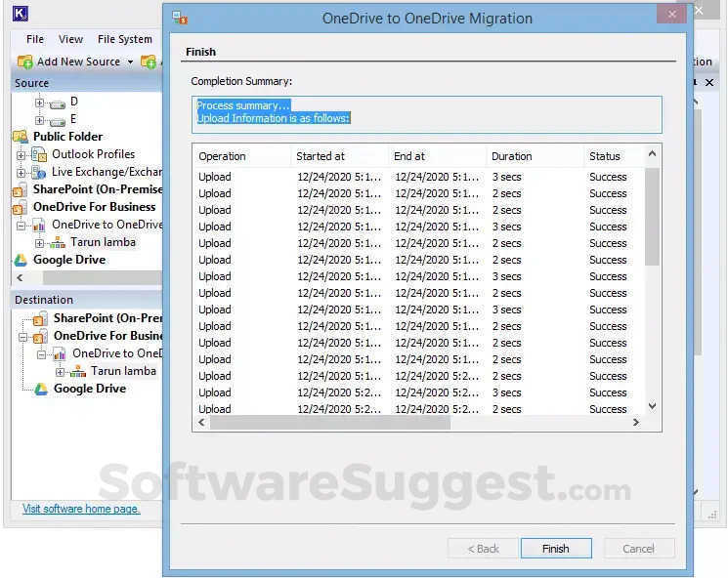Click the results table scroll-left arrow
Screen dimensions: 728x578
[201, 422]
